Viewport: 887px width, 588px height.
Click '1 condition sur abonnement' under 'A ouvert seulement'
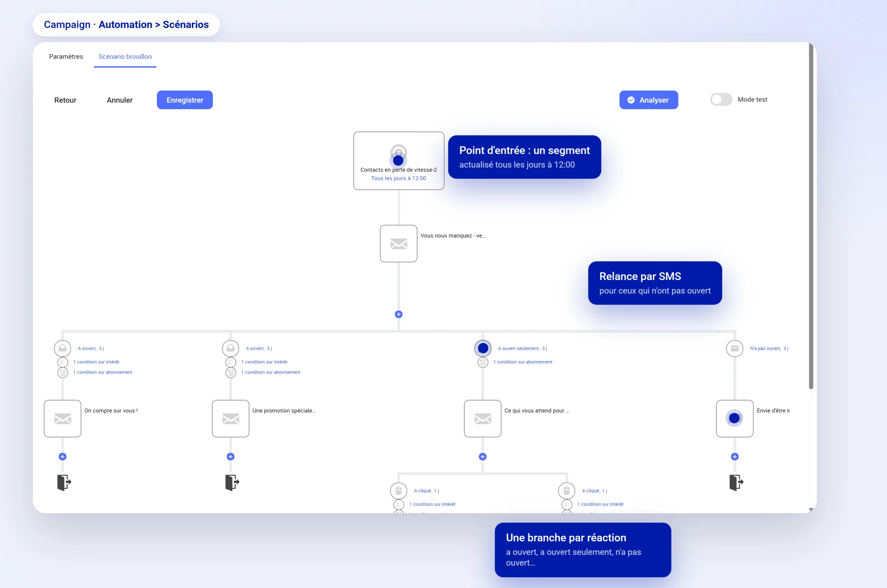(x=522, y=362)
